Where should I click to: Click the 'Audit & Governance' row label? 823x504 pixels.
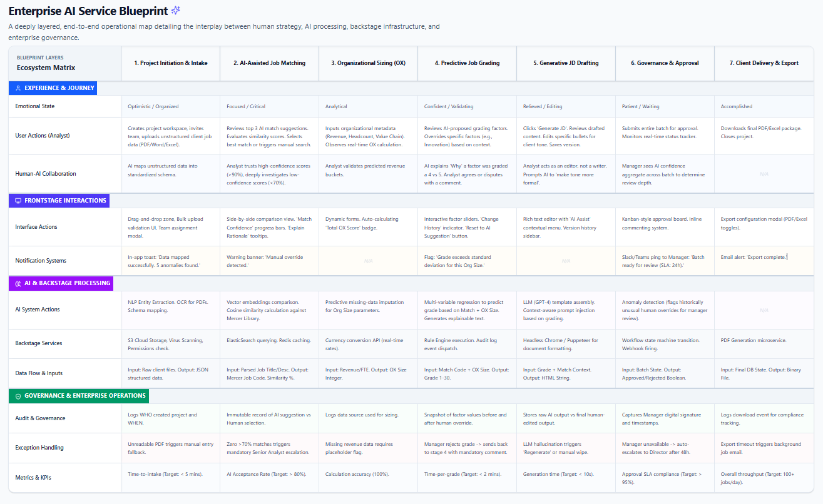pos(40,418)
